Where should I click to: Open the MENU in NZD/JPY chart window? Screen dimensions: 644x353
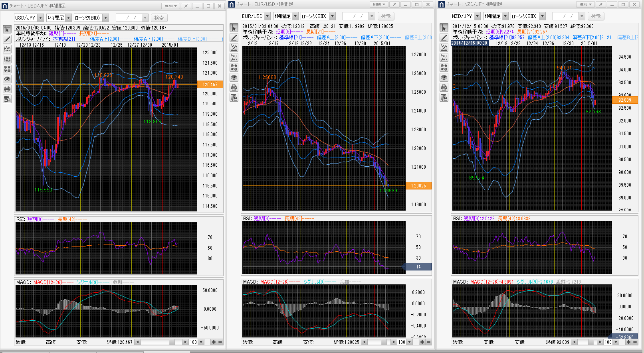coord(585,4)
